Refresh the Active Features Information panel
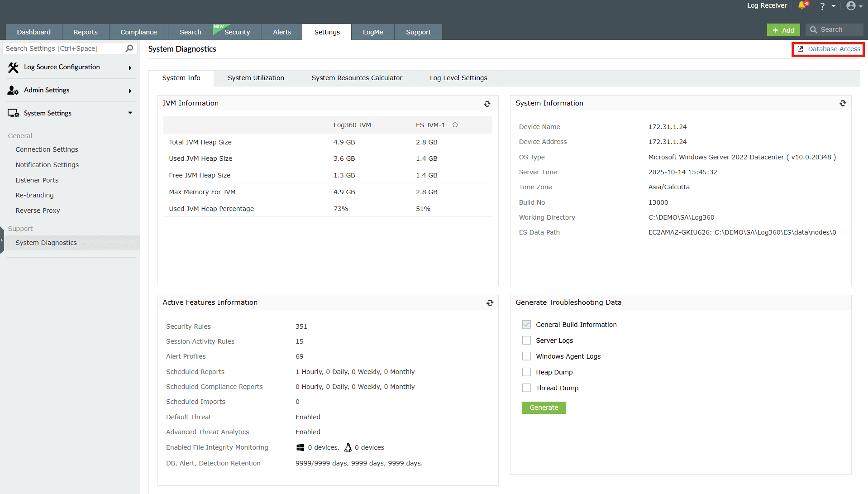The width and height of the screenshot is (868, 494). pyautogui.click(x=490, y=302)
